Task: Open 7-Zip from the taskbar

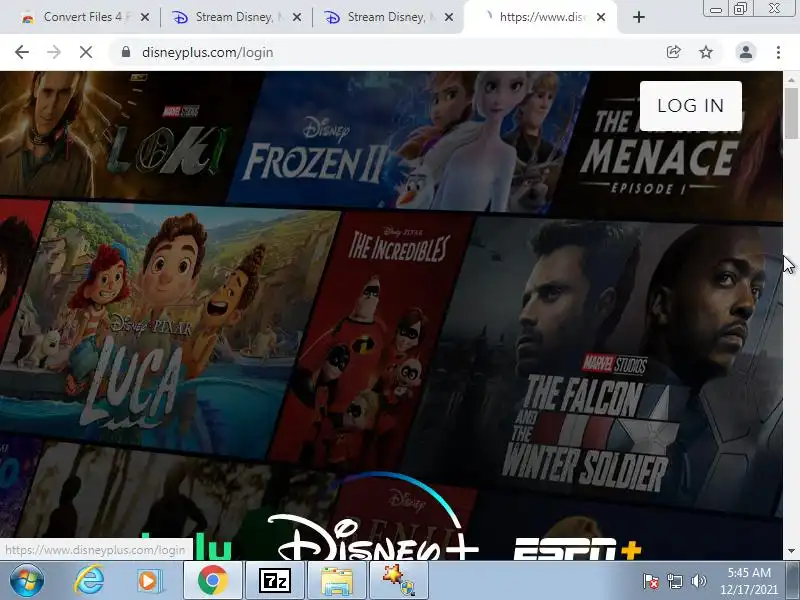Action: click(x=275, y=581)
